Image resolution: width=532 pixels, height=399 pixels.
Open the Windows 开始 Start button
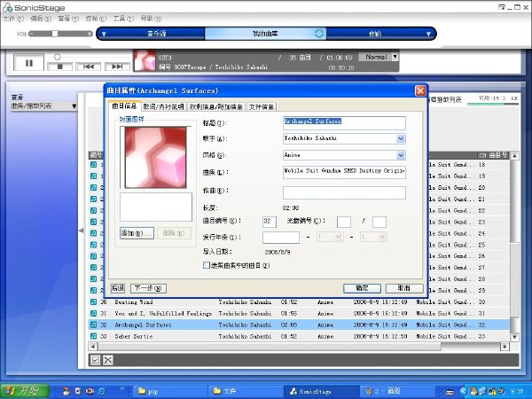25,391
